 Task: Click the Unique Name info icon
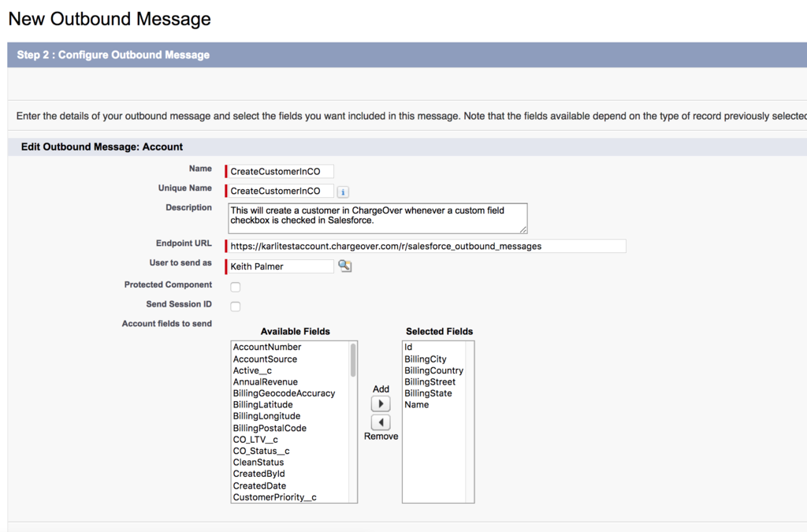(343, 192)
